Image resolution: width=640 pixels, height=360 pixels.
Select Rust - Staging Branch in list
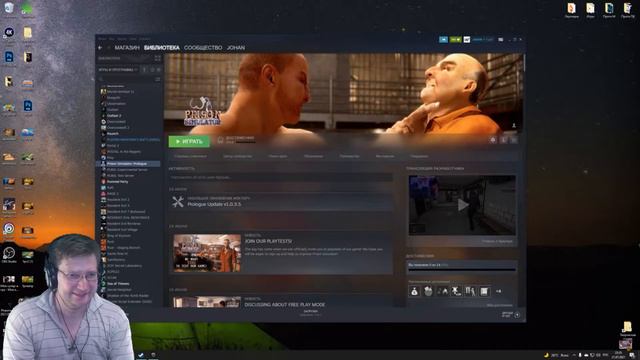tap(123, 248)
